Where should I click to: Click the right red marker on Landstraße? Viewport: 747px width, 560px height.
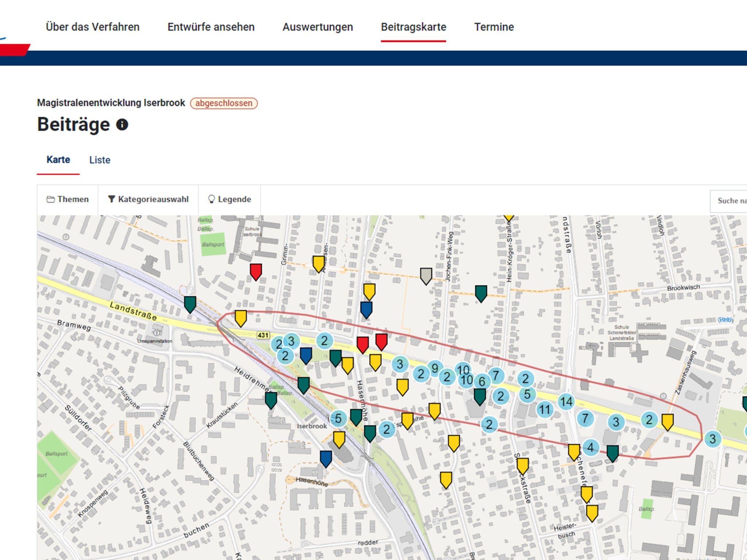(381, 342)
